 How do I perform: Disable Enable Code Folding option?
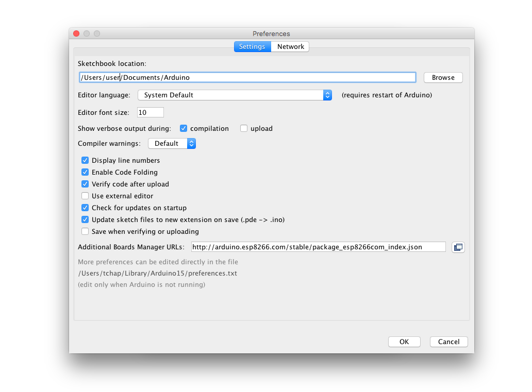point(85,172)
